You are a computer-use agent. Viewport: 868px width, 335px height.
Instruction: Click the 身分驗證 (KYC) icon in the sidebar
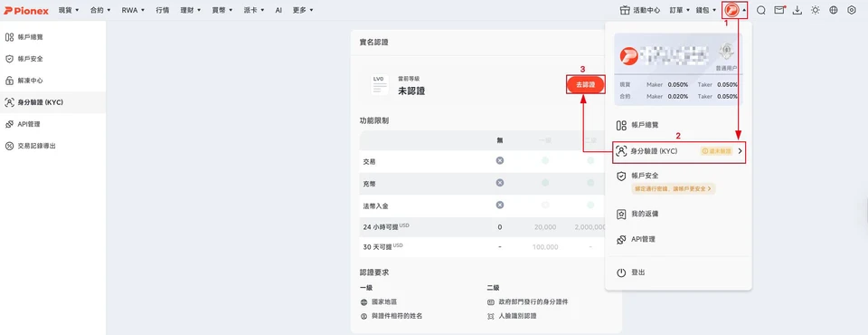(9, 102)
